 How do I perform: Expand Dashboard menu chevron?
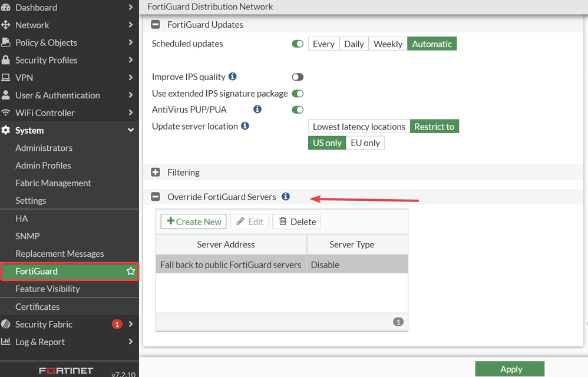(x=130, y=7)
